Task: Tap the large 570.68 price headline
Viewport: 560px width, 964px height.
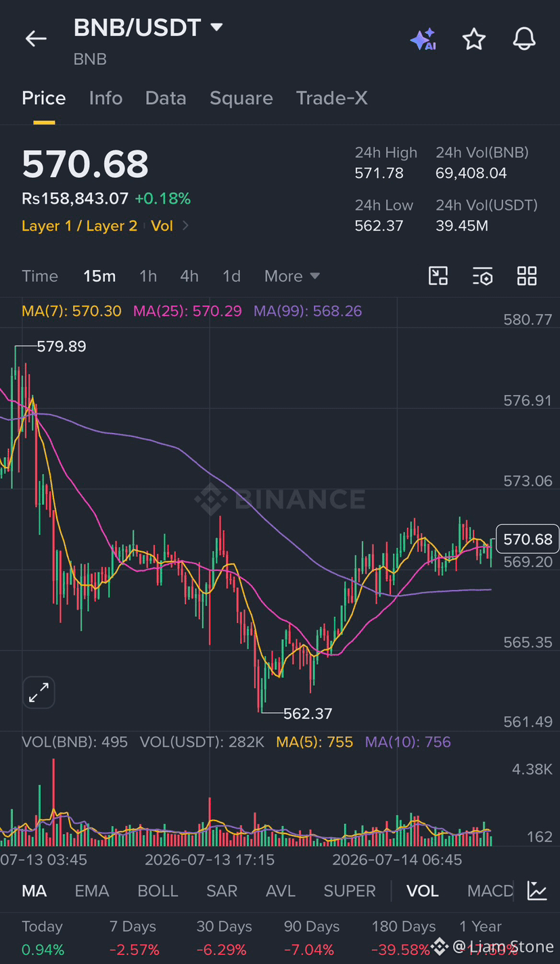Action: (x=85, y=164)
